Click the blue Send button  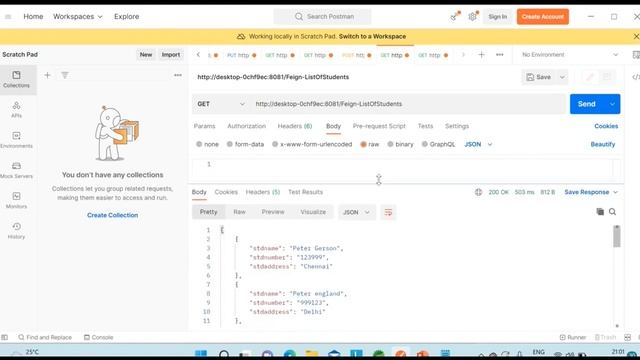(x=587, y=104)
